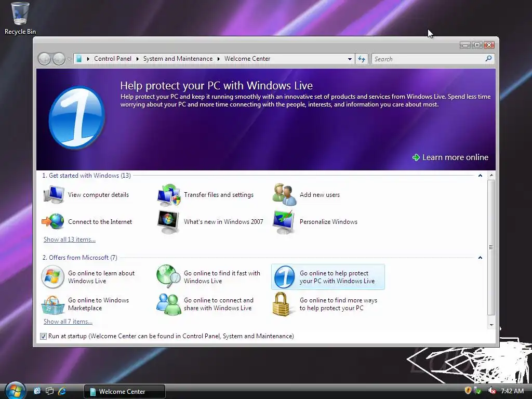Image resolution: width=532 pixels, height=399 pixels.
Task: Click in the Search input field
Action: 428,59
